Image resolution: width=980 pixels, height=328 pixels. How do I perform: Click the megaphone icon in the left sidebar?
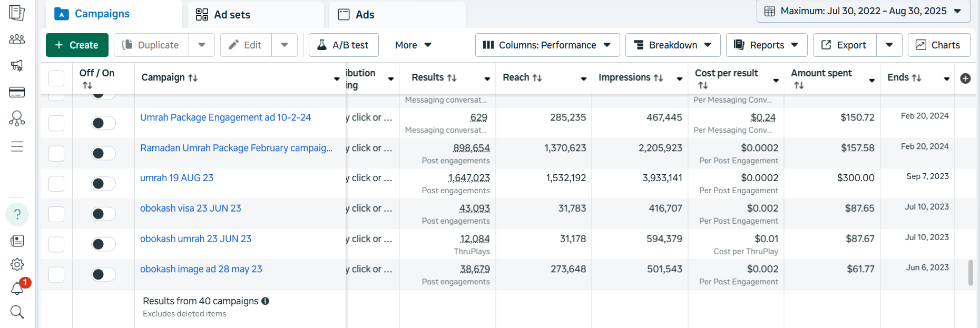pos(17,66)
